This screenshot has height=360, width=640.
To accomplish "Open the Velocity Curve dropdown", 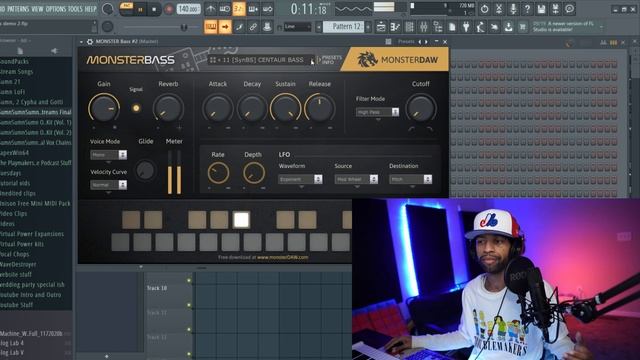I will point(109,185).
